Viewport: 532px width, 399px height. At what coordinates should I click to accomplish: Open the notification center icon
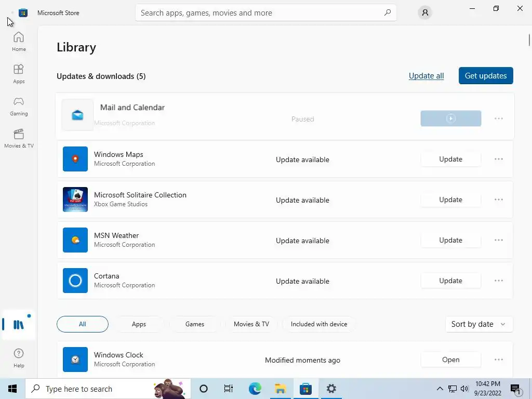coord(515,389)
